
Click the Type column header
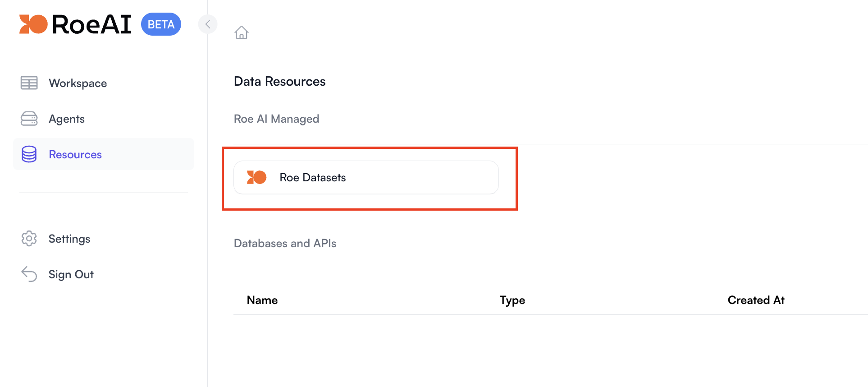512,300
